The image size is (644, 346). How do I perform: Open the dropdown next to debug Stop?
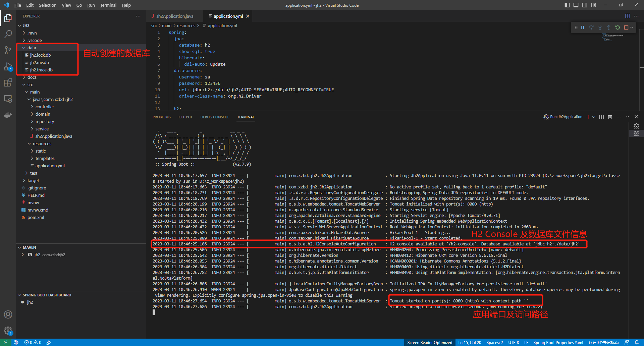632,27
